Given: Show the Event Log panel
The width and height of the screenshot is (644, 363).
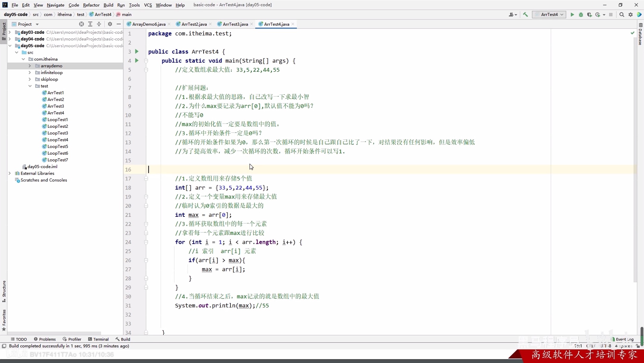Looking at the screenshot, I should 624,339.
